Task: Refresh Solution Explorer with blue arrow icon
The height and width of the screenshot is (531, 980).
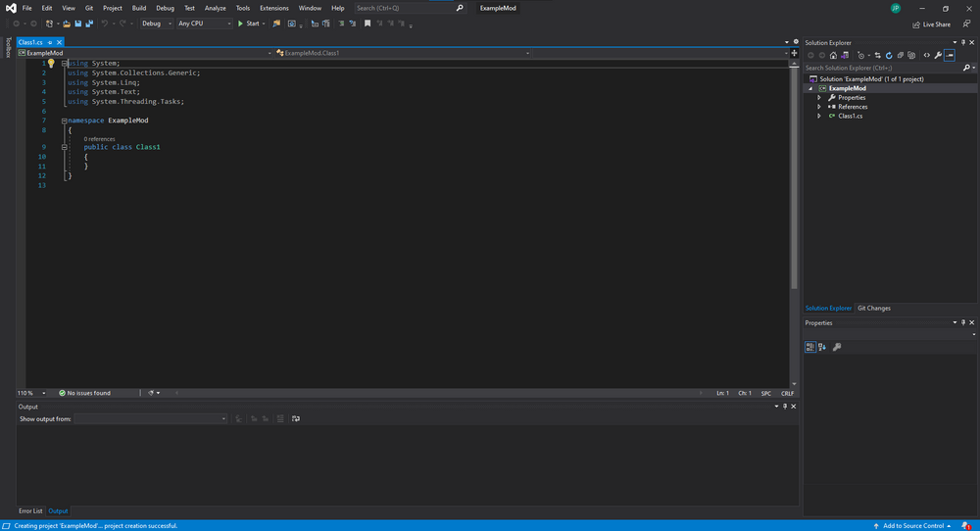Action: 889,56
